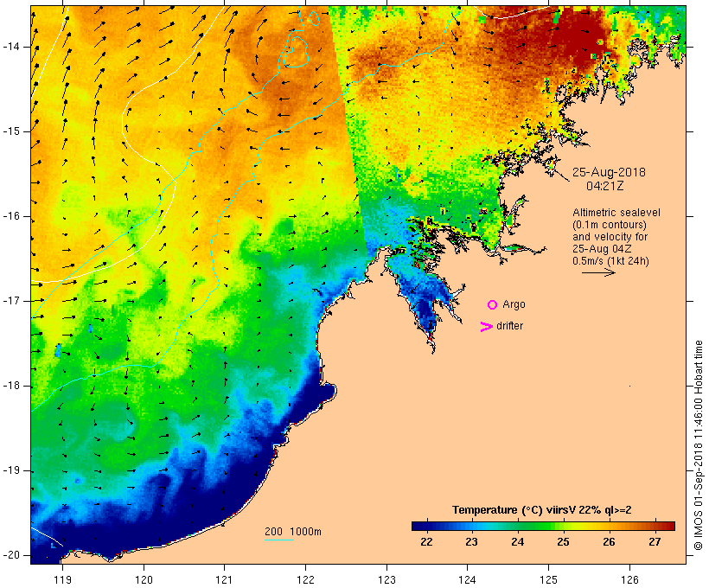Click the green 24°C section of colorbar

click(518, 526)
